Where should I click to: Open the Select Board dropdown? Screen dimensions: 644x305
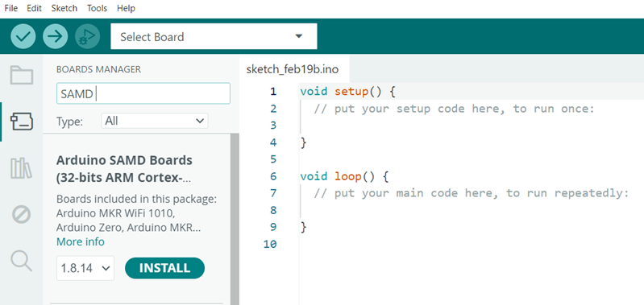[214, 36]
